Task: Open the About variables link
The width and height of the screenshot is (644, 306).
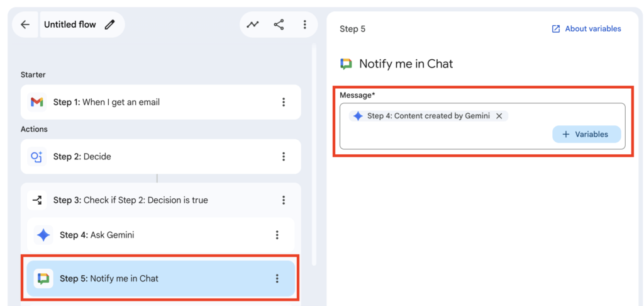Action: (x=586, y=29)
